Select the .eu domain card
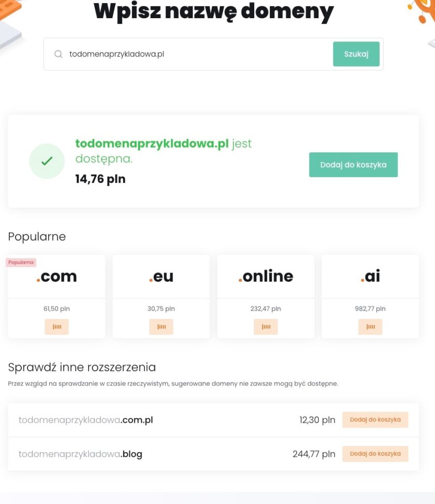The width and height of the screenshot is (435, 504). pyautogui.click(x=161, y=276)
